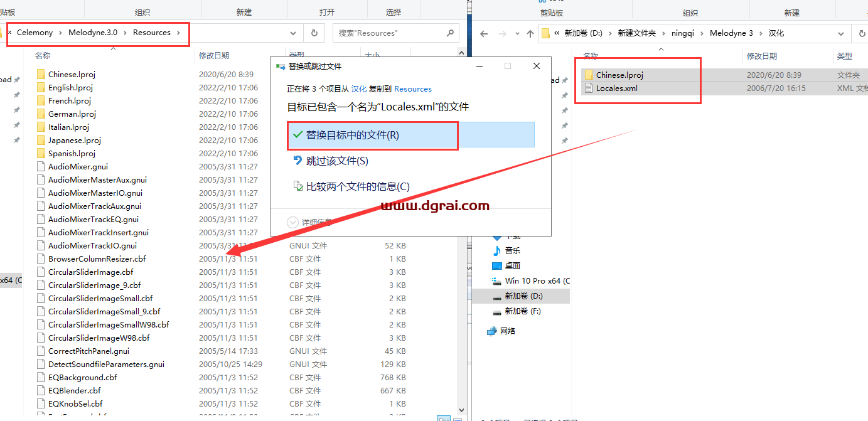
Task: Click the ningqi breadcrumb segment
Action: point(682,33)
